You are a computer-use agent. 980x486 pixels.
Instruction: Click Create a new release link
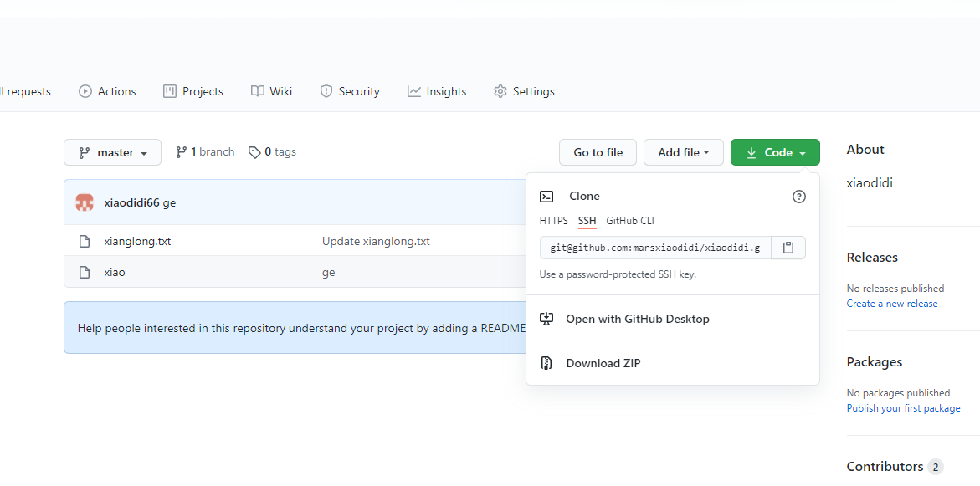891,304
